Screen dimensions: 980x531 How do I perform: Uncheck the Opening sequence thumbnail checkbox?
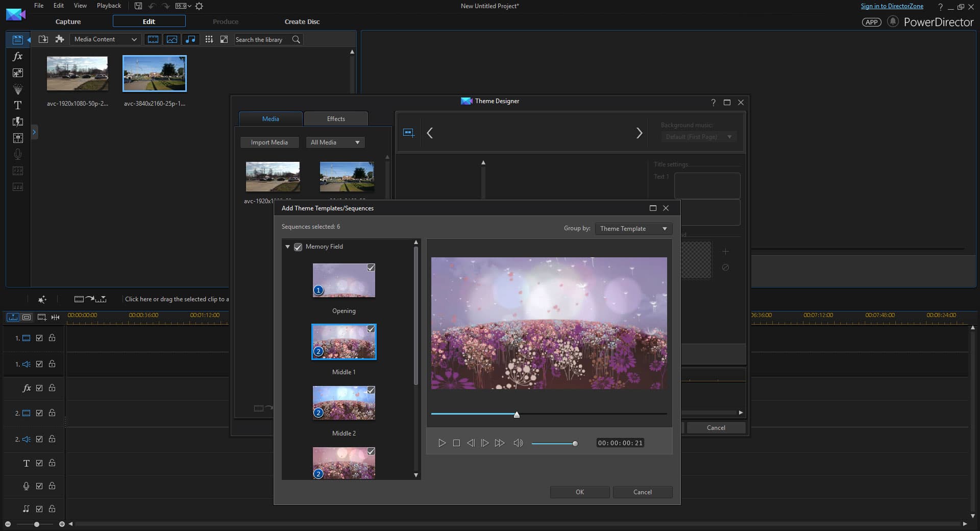[x=371, y=268]
